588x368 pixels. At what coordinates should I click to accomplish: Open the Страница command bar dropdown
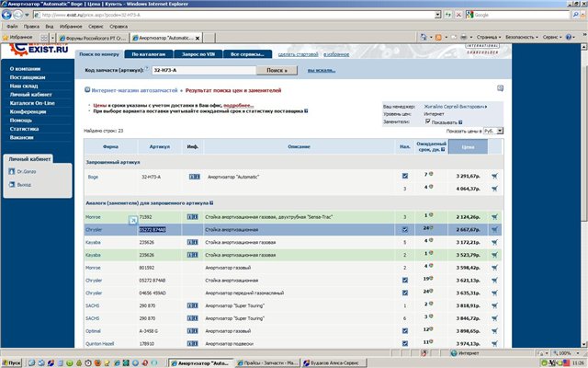[x=489, y=37]
